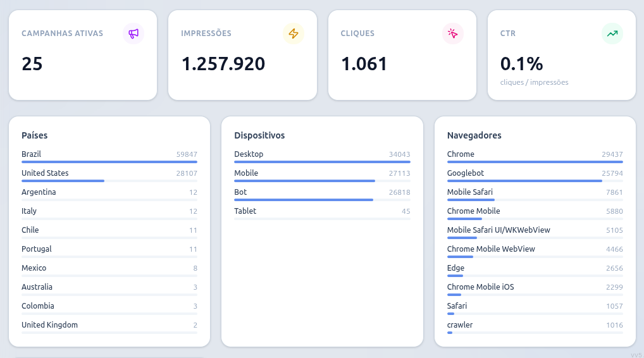The image size is (644, 358).
Task: Click the Safari browser label
Action: pyautogui.click(x=457, y=306)
